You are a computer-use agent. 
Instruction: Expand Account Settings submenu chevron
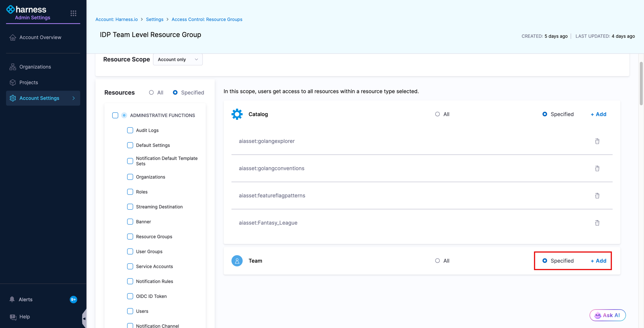point(74,98)
